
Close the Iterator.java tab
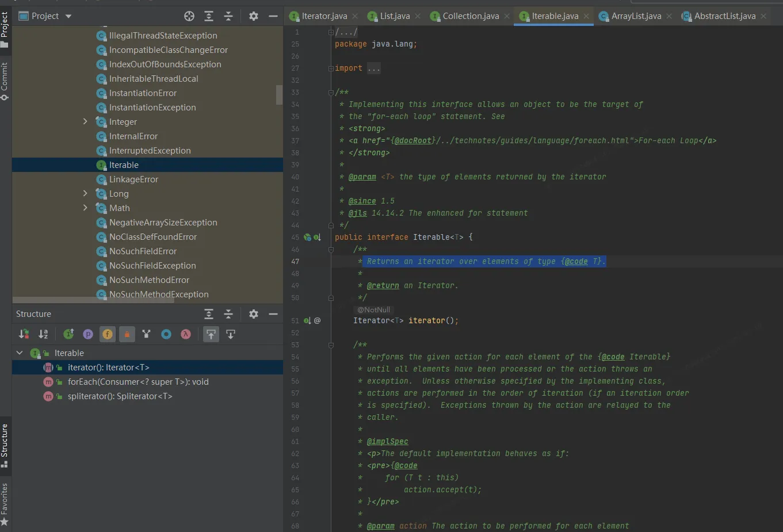[x=355, y=16]
